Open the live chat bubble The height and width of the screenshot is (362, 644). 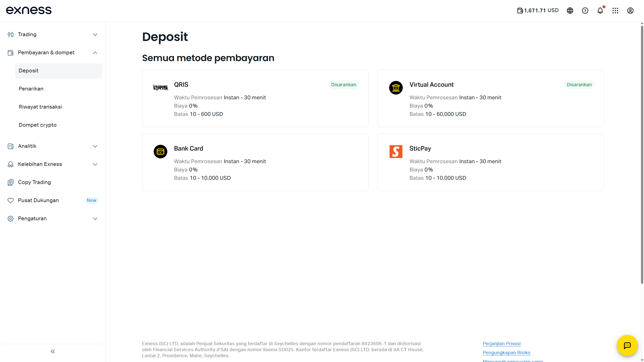pos(627,345)
